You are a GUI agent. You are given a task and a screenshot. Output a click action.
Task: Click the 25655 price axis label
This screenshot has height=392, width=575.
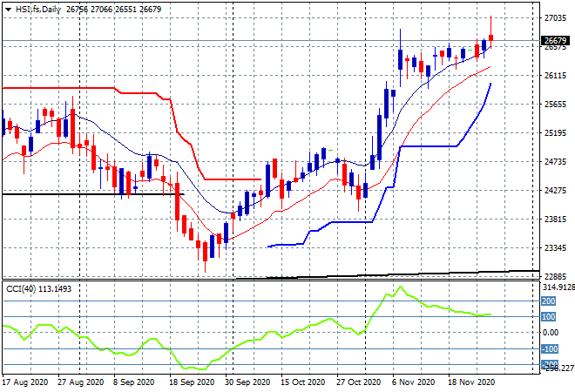[x=555, y=105]
